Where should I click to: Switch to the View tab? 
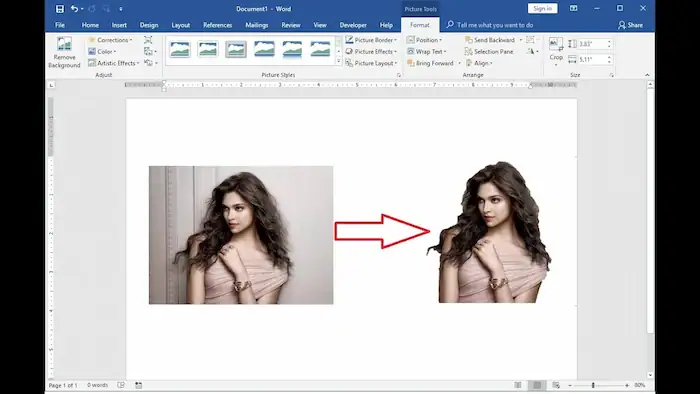tap(320, 25)
